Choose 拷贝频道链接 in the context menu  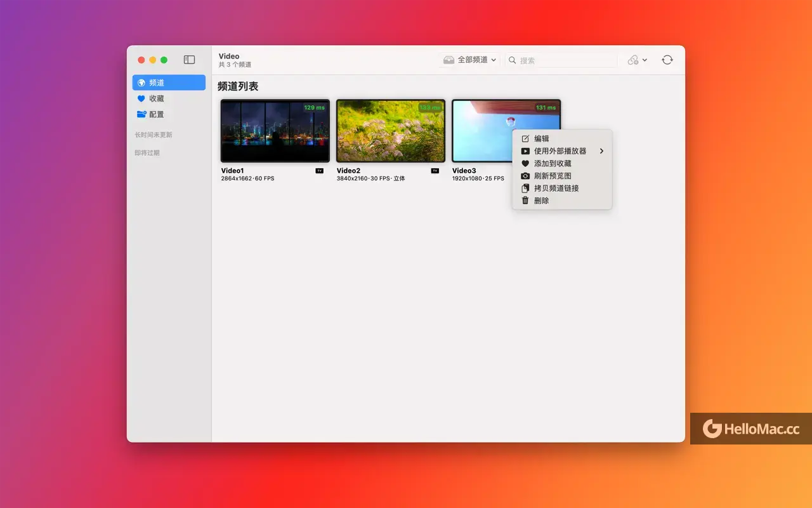tap(562, 188)
